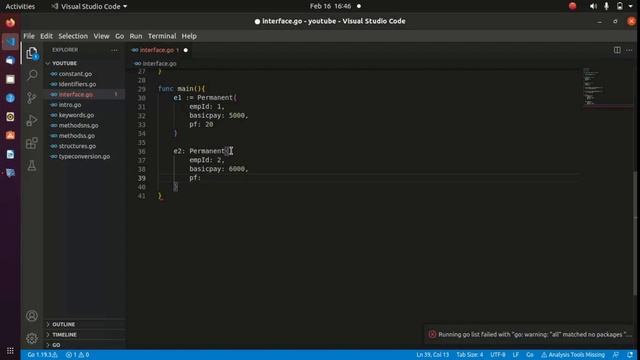The image size is (640, 360).
Task: Click the Visual Studio Code dock icon
Action: pos(10,42)
